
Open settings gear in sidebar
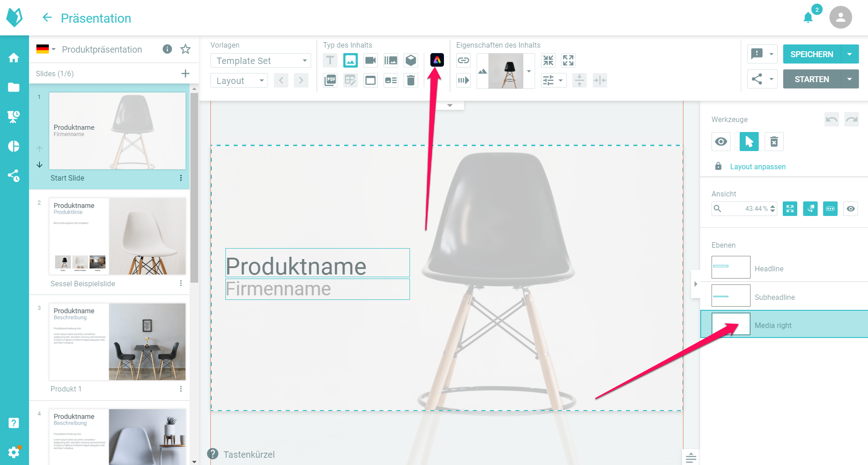[14, 452]
